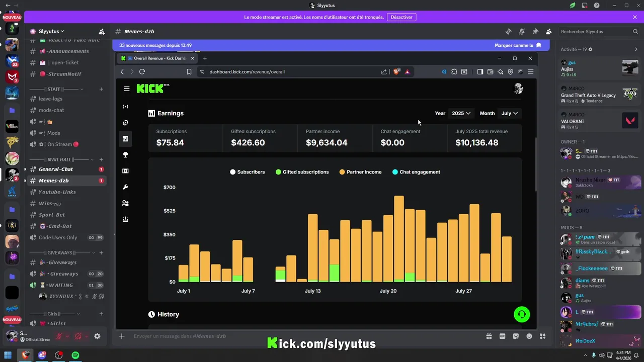Toggle Discord member list icon
Screen dimensions: 644x362
click(x=549, y=31)
